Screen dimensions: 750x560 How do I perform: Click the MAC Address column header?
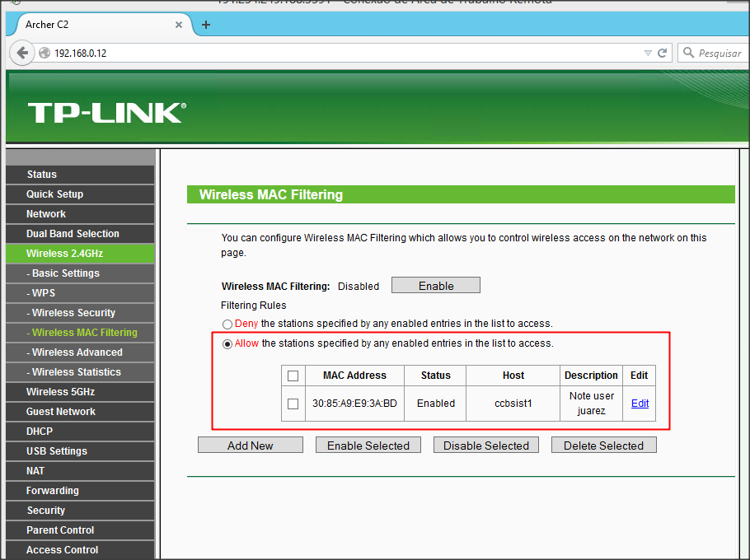click(x=354, y=376)
